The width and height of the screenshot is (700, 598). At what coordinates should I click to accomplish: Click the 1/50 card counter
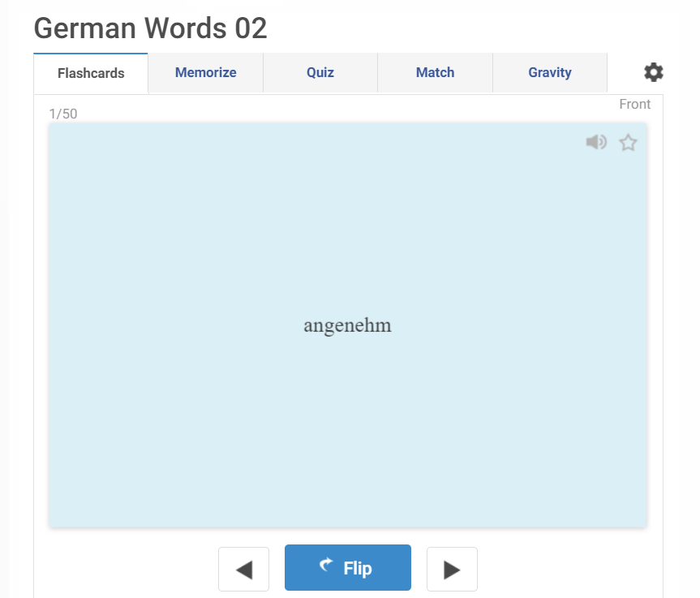pos(64,114)
